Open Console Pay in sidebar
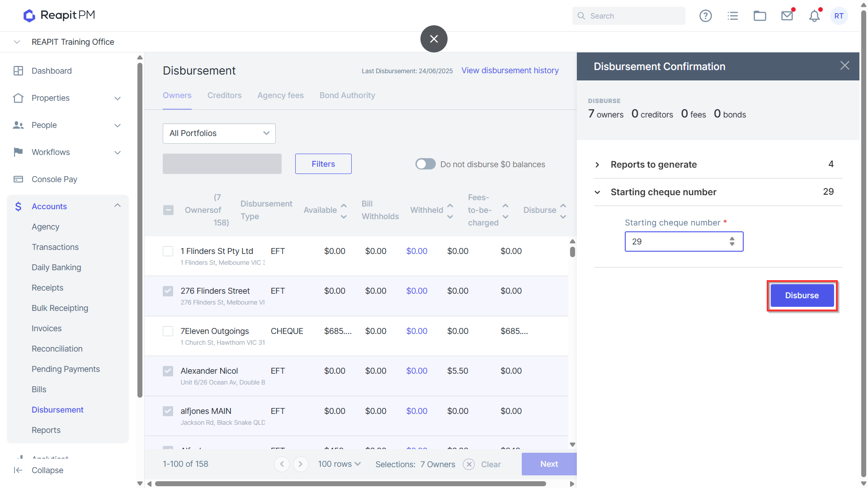This screenshot has width=868, height=488. pos(54,179)
